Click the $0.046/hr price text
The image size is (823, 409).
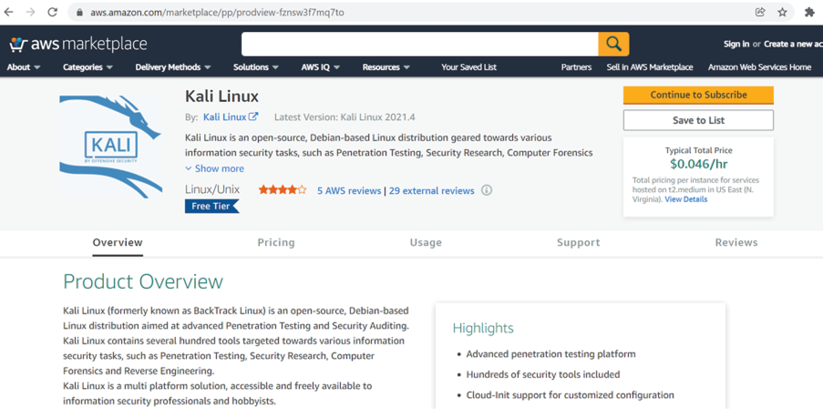pyautogui.click(x=699, y=164)
